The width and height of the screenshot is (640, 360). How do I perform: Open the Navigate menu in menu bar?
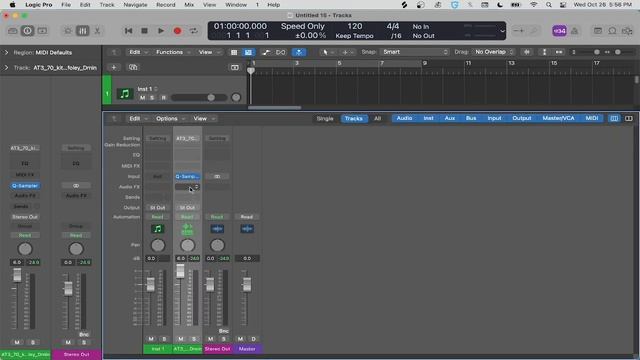(135, 5)
